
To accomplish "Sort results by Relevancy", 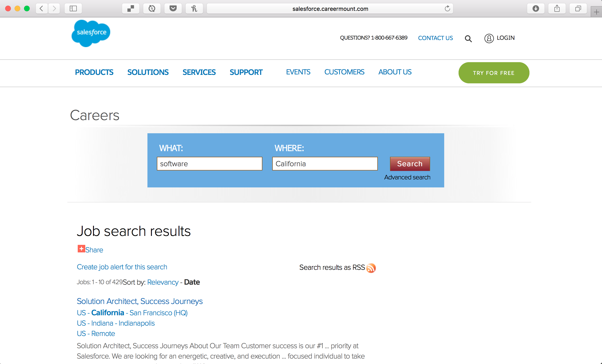I will click(x=163, y=282).
